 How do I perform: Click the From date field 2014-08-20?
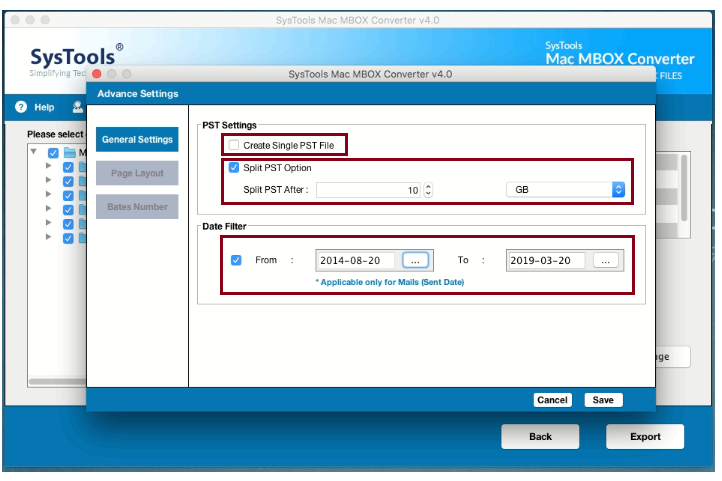click(x=355, y=261)
